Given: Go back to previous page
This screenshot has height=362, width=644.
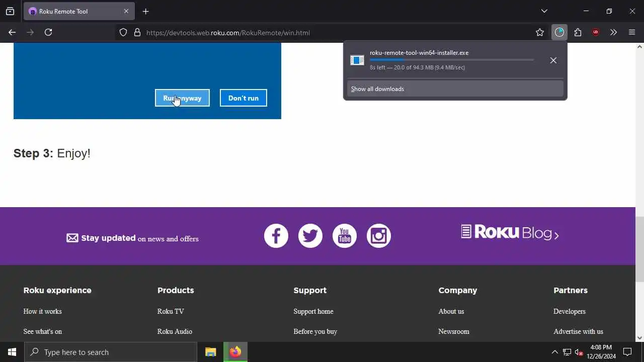Looking at the screenshot, I should coord(12,32).
